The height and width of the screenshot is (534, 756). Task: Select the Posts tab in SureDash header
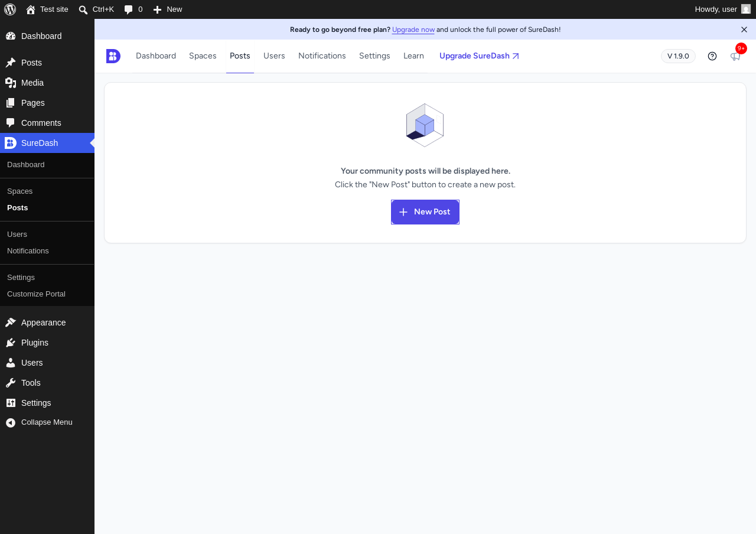[240, 56]
